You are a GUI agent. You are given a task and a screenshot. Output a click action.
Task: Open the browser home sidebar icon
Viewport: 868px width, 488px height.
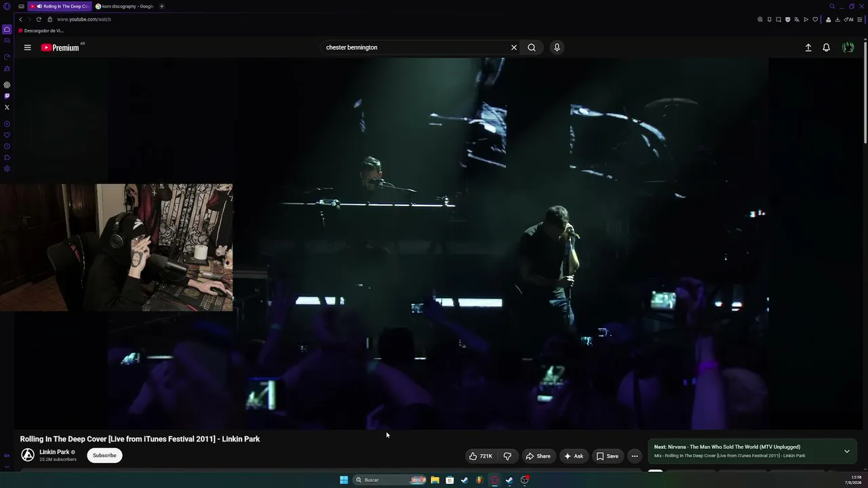pyautogui.click(x=7, y=29)
